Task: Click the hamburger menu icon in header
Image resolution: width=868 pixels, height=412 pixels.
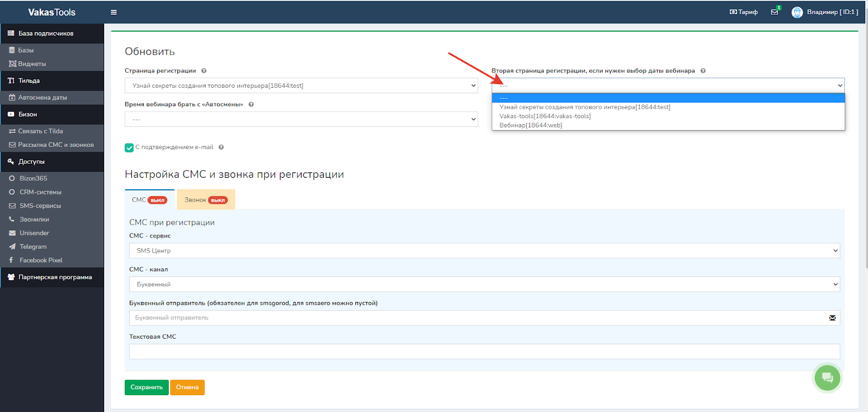Action: pyautogui.click(x=113, y=12)
